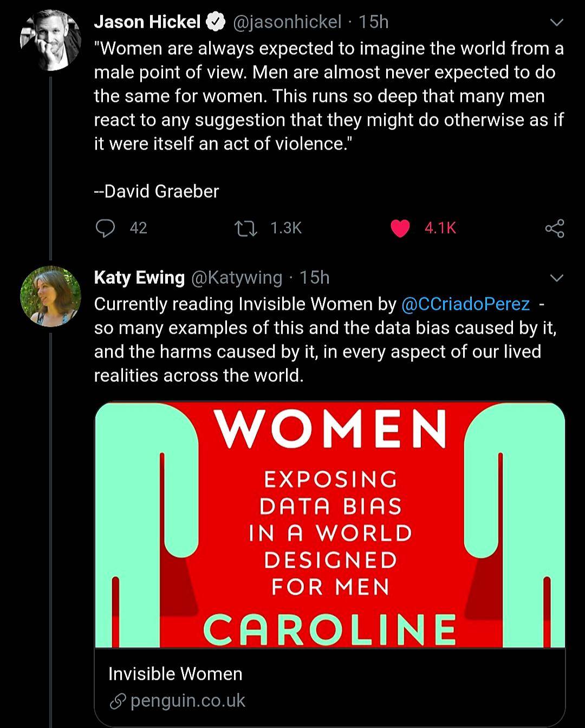Open the @jasonhickel handle

point(287,22)
